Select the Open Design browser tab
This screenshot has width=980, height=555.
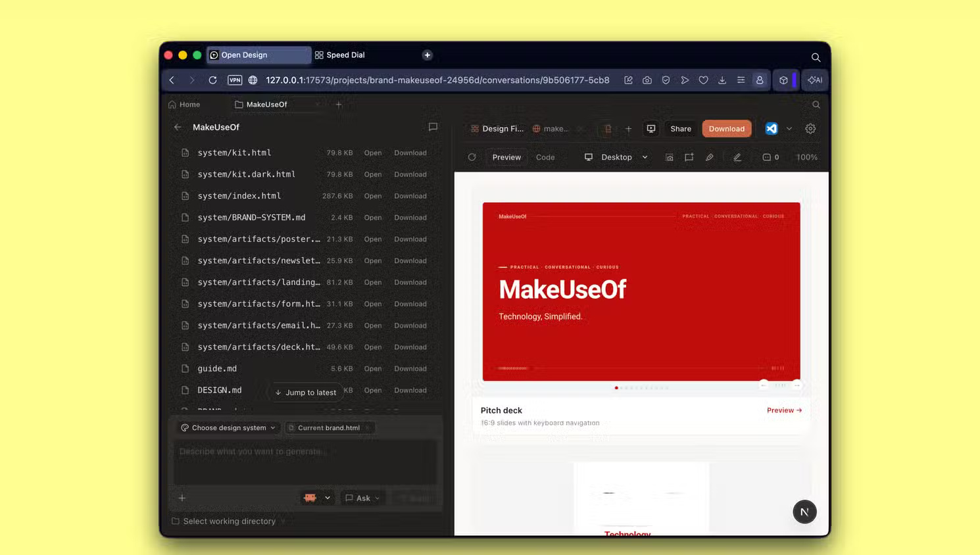(x=258, y=55)
